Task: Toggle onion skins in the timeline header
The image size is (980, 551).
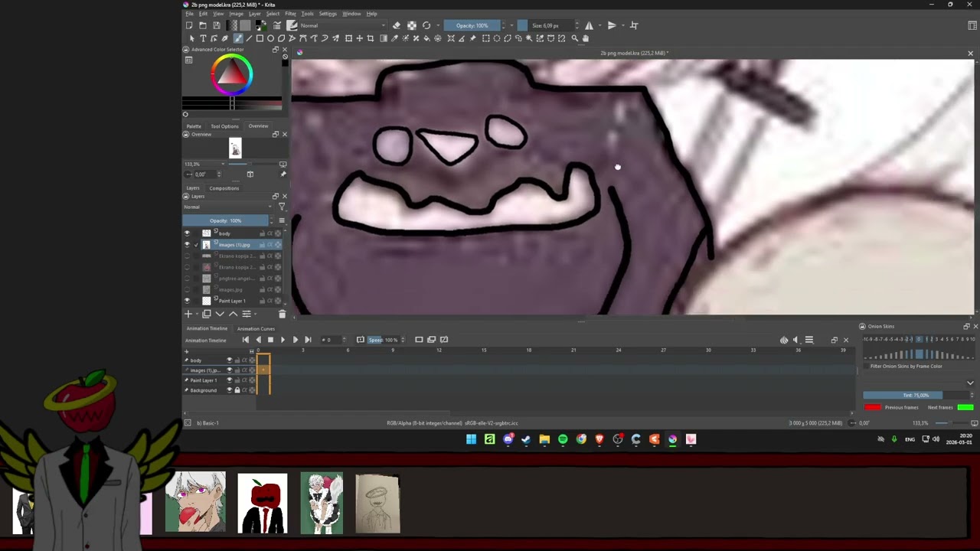Action: [784, 340]
